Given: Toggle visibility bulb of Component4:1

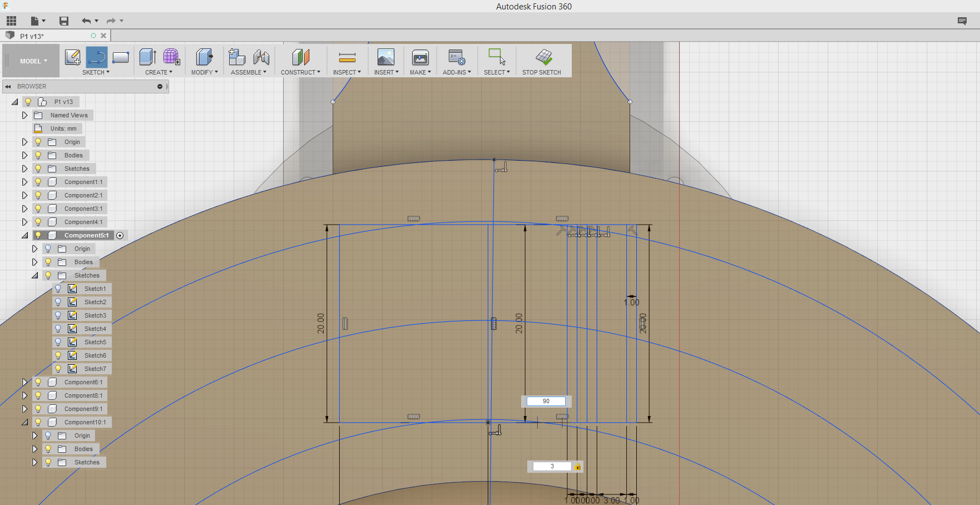Looking at the screenshot, I should click(x=38, y=222).
